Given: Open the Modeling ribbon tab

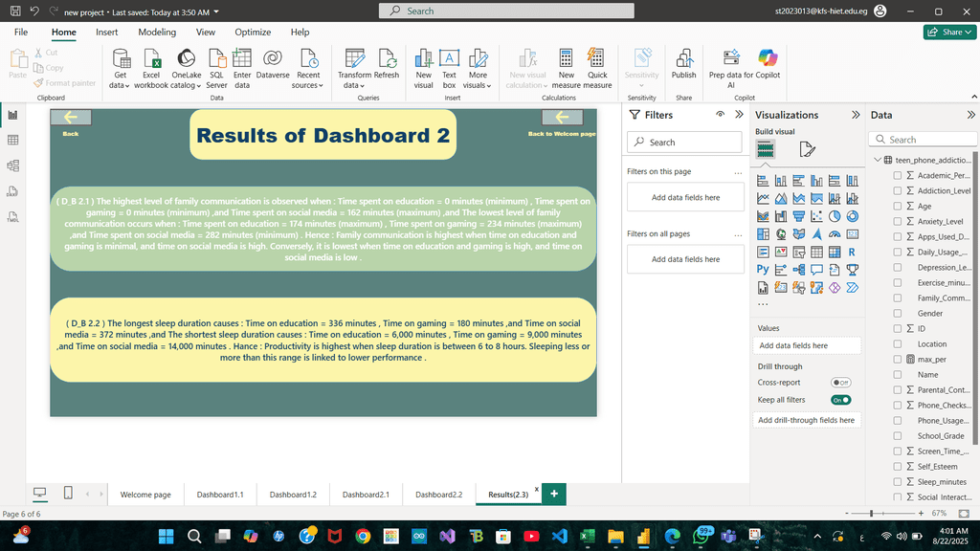Looking at the screenshot, I should [157, 32].
